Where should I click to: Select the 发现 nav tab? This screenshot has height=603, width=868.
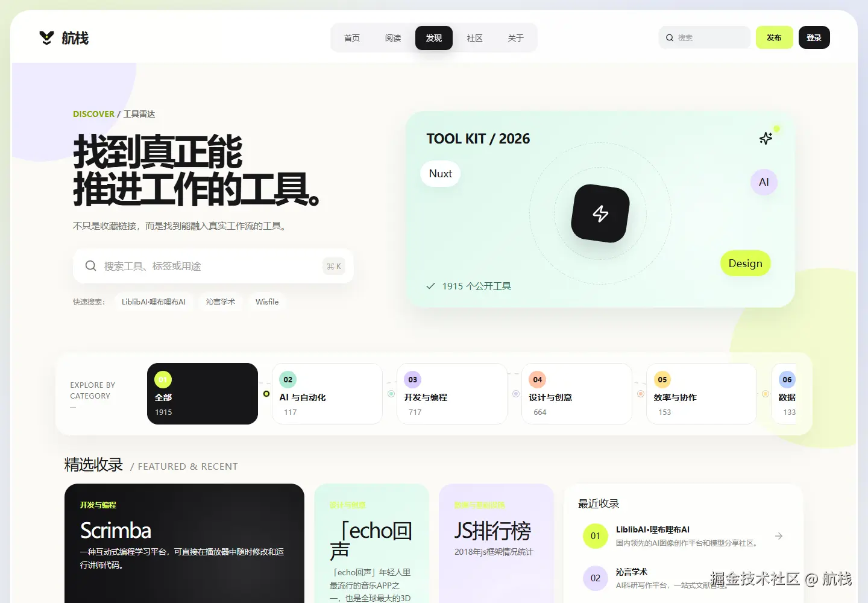click(434, 38)
